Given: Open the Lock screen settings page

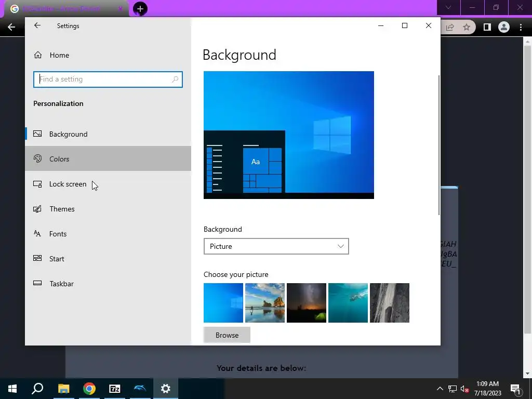Looking at the screenshot, I should [108, 184].
